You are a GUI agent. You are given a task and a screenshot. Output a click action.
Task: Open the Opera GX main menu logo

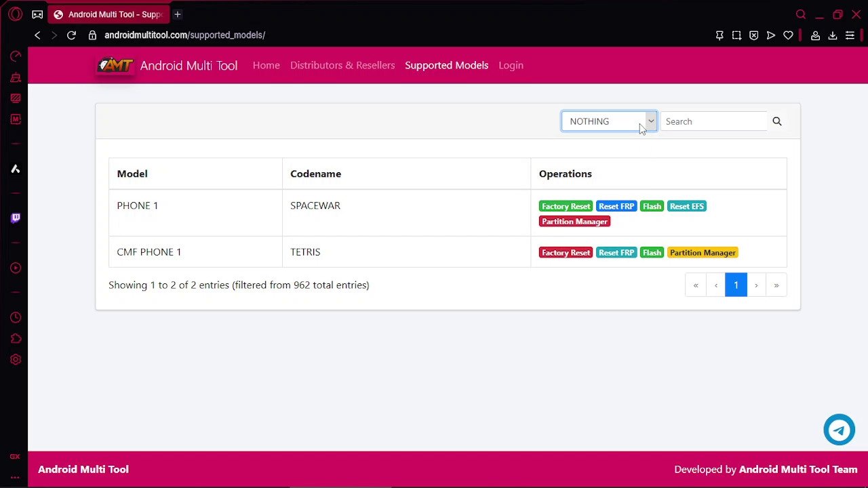click(15, 14)
